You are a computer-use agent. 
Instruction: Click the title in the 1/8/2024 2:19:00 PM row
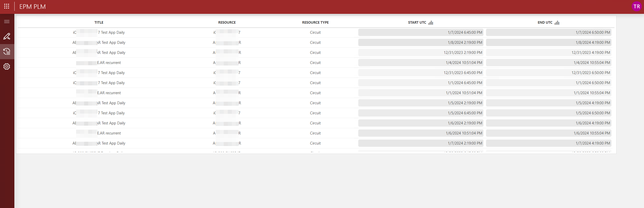99,43
